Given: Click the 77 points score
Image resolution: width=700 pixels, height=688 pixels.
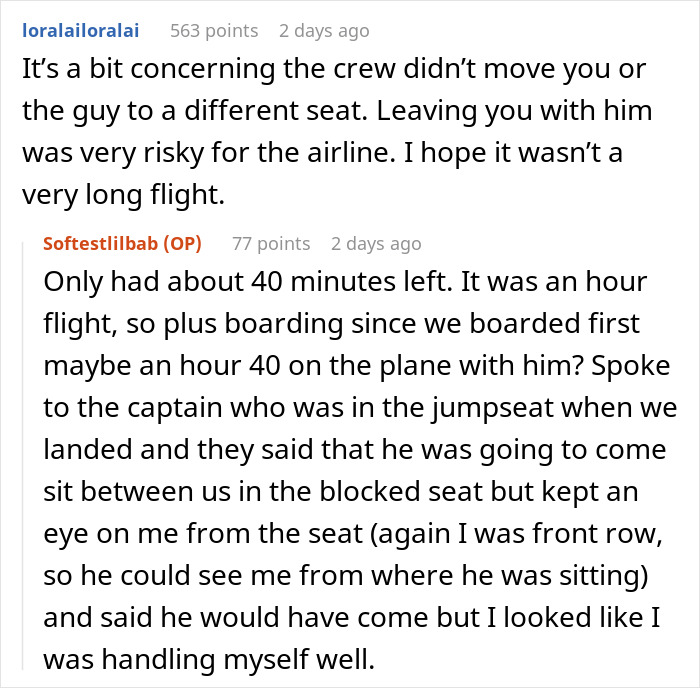Looking at the screenshot, I should [x=270, y=243].
